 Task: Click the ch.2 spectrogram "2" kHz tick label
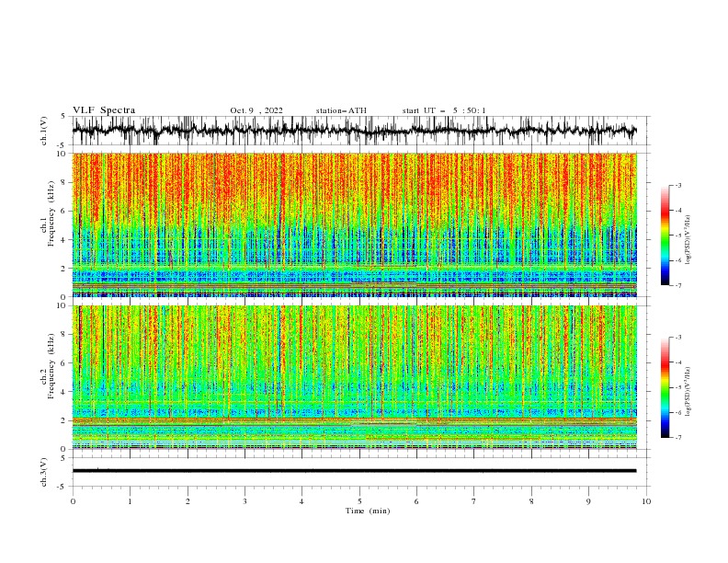coord(64,420)
